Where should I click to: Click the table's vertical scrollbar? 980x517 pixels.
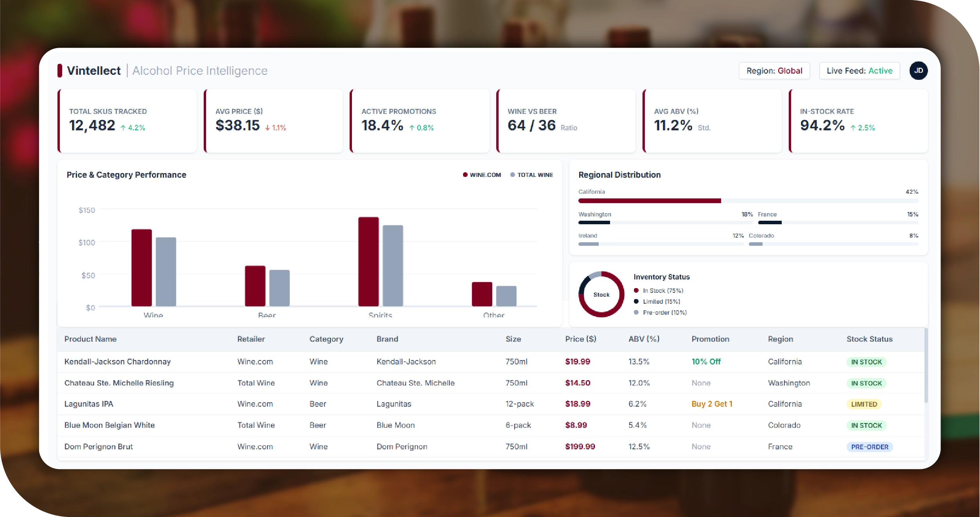point(926,366)
